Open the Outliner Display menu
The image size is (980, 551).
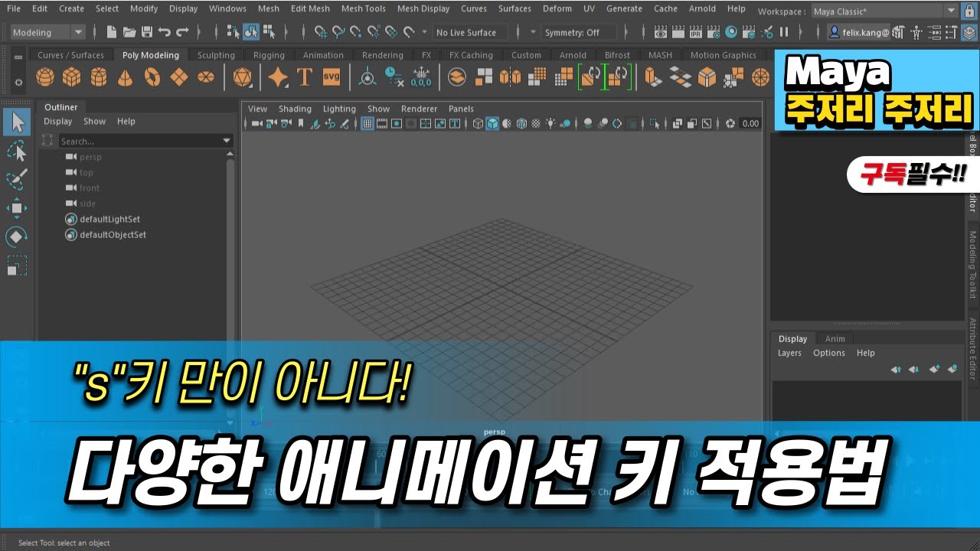[x=57, y=121]
